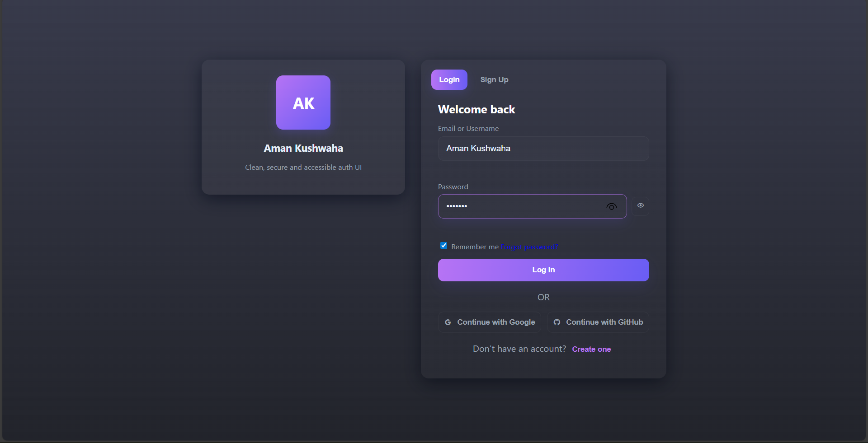This screenshot has height=443, width=868.
Task: Click the Welcome back heading
Action: click(476, 109)
